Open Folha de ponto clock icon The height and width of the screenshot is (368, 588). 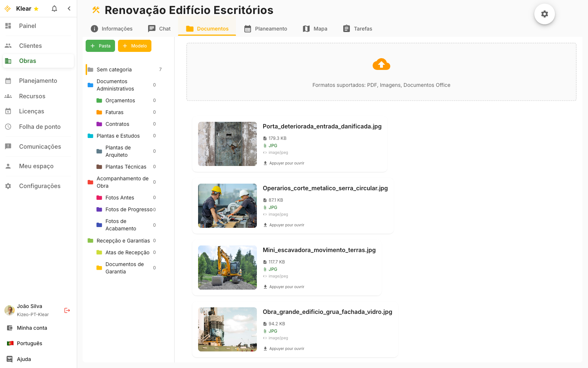[8, 127]
